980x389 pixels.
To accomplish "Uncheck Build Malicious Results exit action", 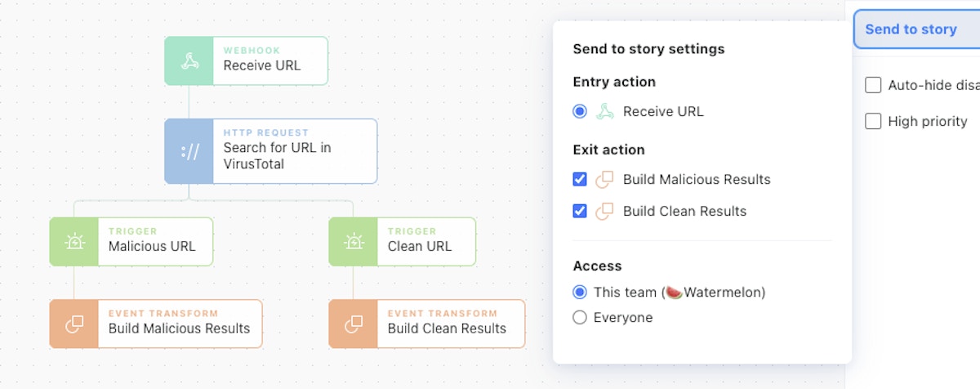I will click(x=580, y=179).
